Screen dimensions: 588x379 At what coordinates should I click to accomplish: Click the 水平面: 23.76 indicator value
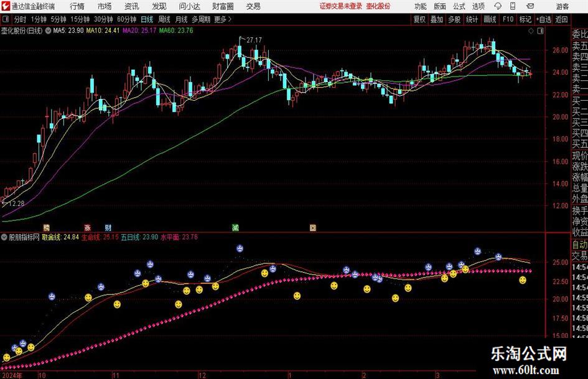[179, 237]
